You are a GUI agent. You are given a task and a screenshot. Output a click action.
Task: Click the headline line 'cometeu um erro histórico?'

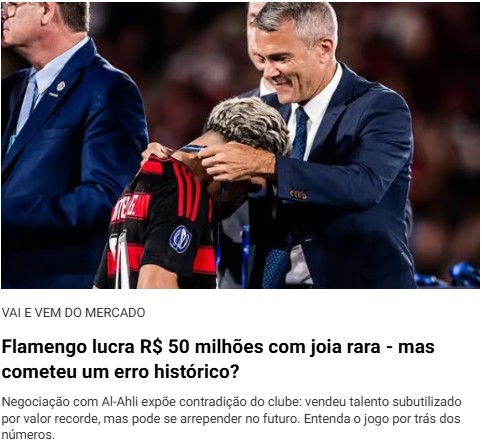121,372
